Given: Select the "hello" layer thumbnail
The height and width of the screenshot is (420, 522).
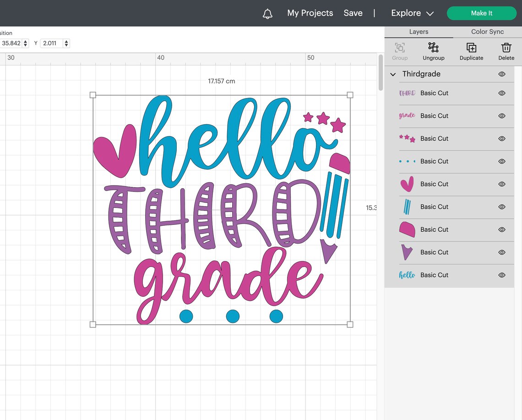Looking at the screenshot, I should pos(407,275).
